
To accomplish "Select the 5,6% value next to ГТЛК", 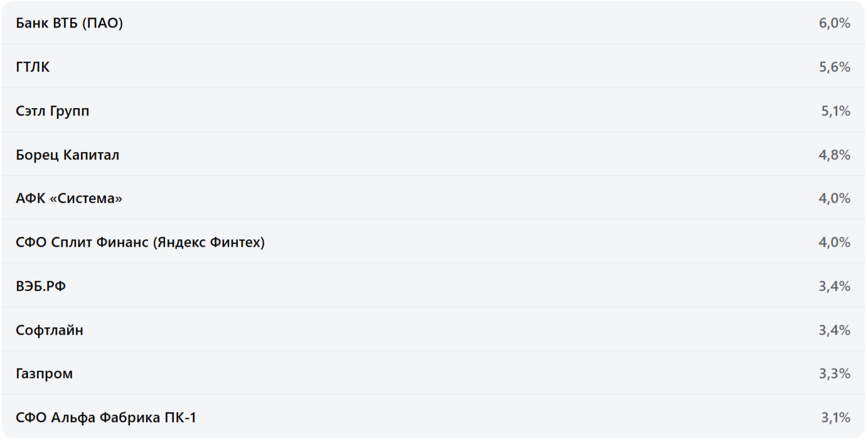I will tap(834, 67).
